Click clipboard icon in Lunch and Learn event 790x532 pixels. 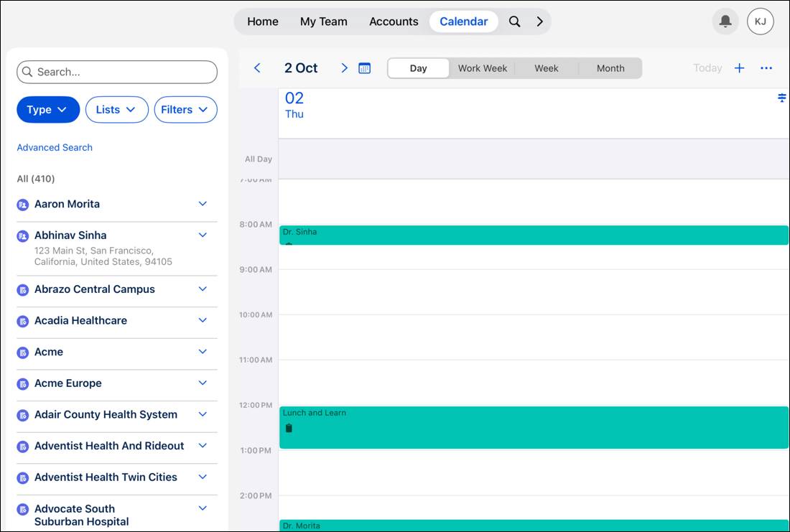point(289,428)
